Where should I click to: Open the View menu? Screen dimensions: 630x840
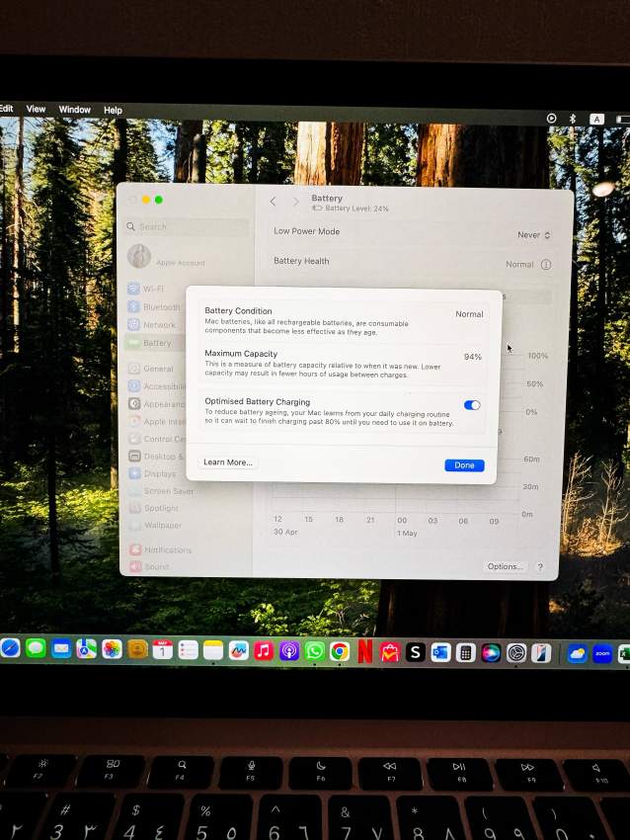coord(36,109)
